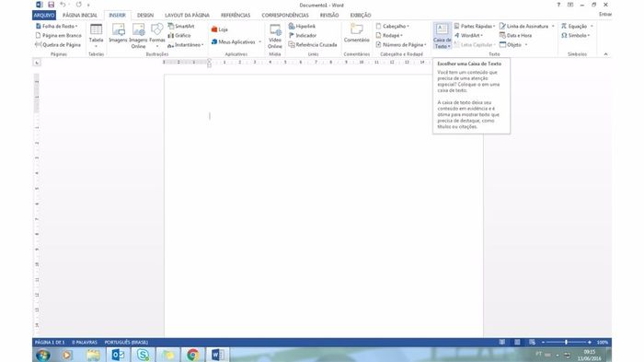Expand the Linha de Assinatura dropdown arrow
Image resolution: width=644 pixels, height=362 pixels.
tap(553, 26)
